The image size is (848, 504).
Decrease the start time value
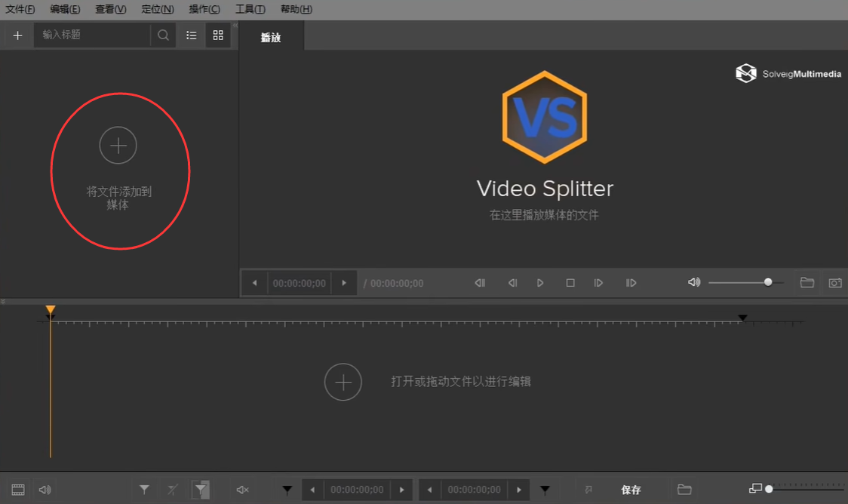(312, 490)
